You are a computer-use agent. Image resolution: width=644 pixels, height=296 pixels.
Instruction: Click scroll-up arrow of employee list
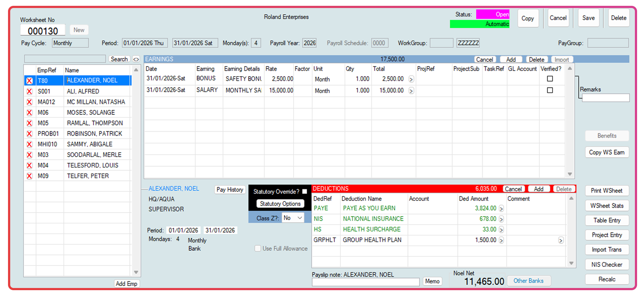(136, 70)
